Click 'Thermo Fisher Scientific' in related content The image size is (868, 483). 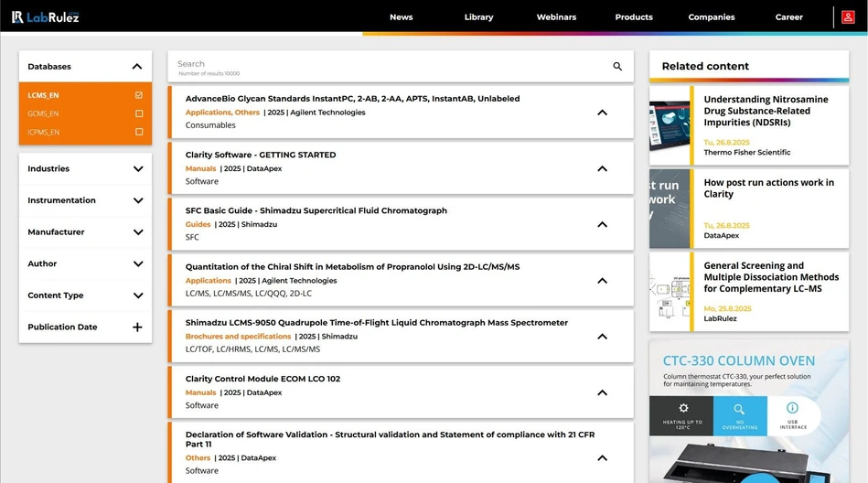point(746,153)
